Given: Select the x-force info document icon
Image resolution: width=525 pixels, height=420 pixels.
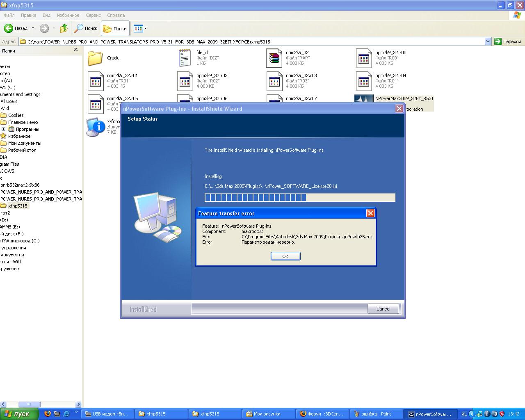Looking at the screenshot, I should 95,127.
